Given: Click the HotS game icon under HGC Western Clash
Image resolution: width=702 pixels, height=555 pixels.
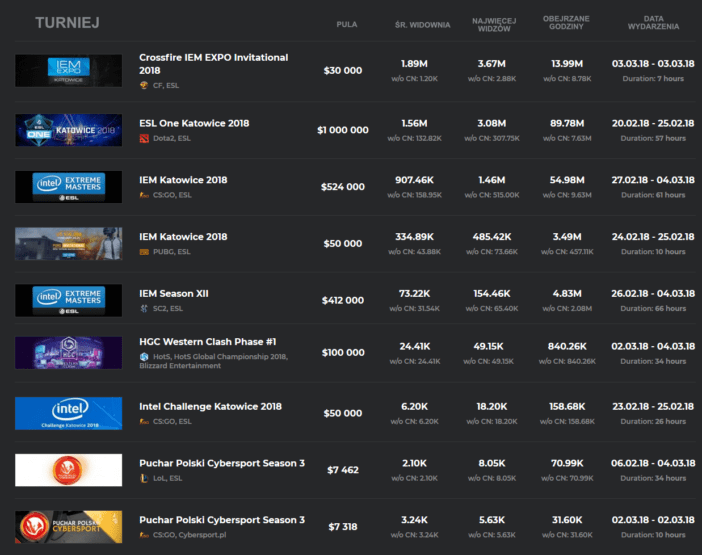Looking at the screenshot, I should 144,357.
